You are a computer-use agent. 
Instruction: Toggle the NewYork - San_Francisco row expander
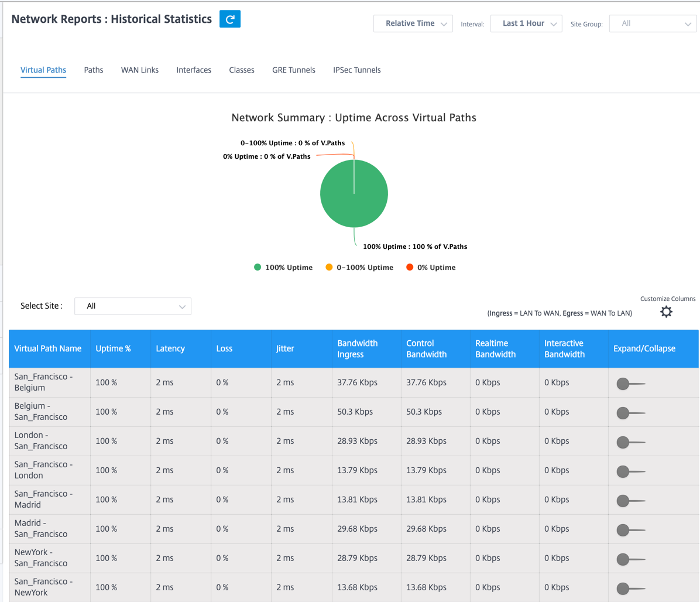coord(631,559)
